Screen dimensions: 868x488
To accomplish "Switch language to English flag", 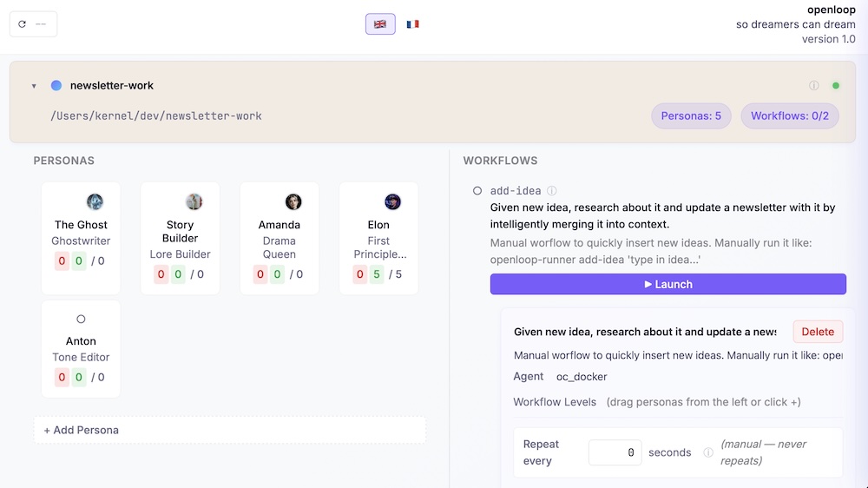I will pos(380,23).
